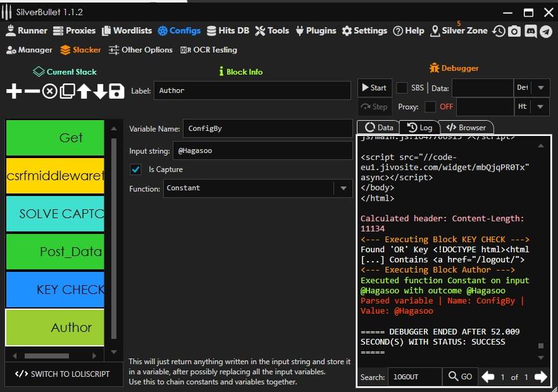This screenshot has height=392, width=558.
Task: Expand the data type dropdown beside Data
Action: click(x=541, y=88)
